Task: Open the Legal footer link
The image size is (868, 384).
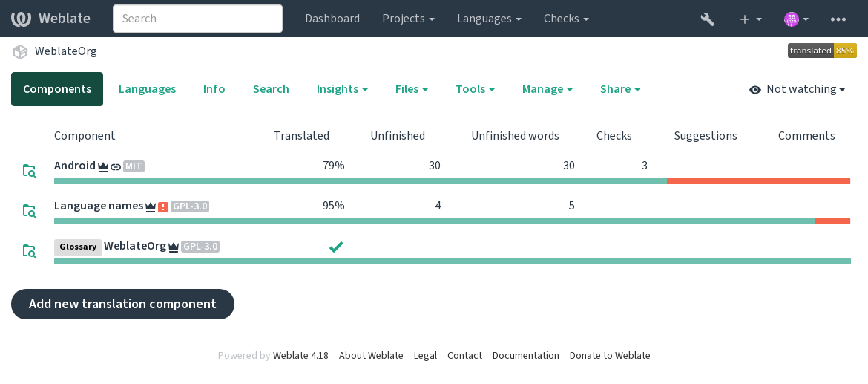Action: pos(425,356)
